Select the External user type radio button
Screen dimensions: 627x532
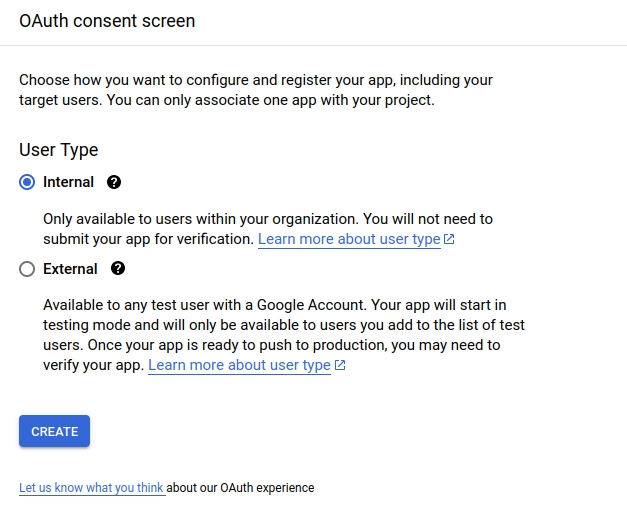point(27,269)
